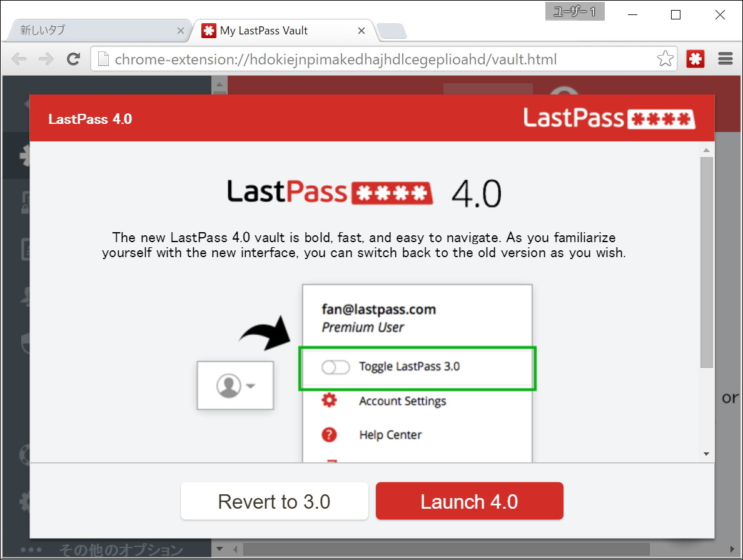
Task: Click the Launch 4.0 button
Action: point(469,501)
